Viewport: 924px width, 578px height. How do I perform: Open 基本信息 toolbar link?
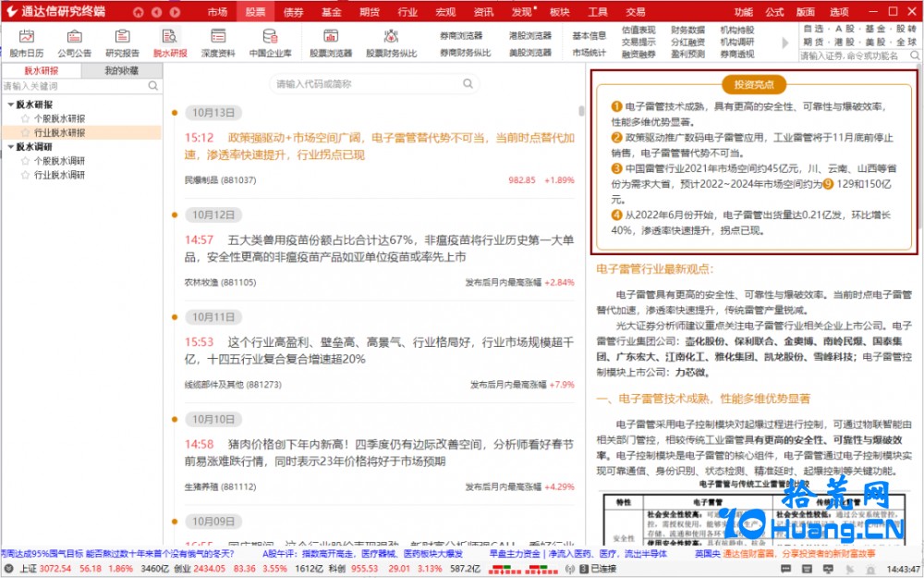point(590,35)
